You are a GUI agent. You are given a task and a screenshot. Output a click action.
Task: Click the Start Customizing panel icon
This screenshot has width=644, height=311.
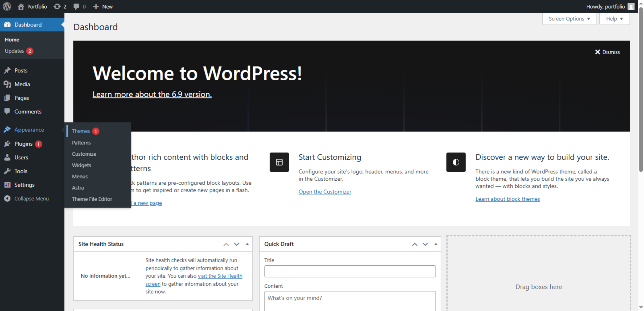coord(279,162)
